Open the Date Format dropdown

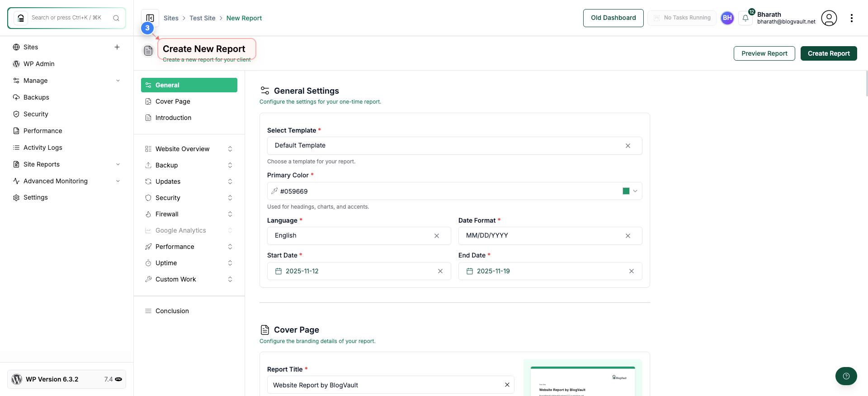tap(550, 236)
